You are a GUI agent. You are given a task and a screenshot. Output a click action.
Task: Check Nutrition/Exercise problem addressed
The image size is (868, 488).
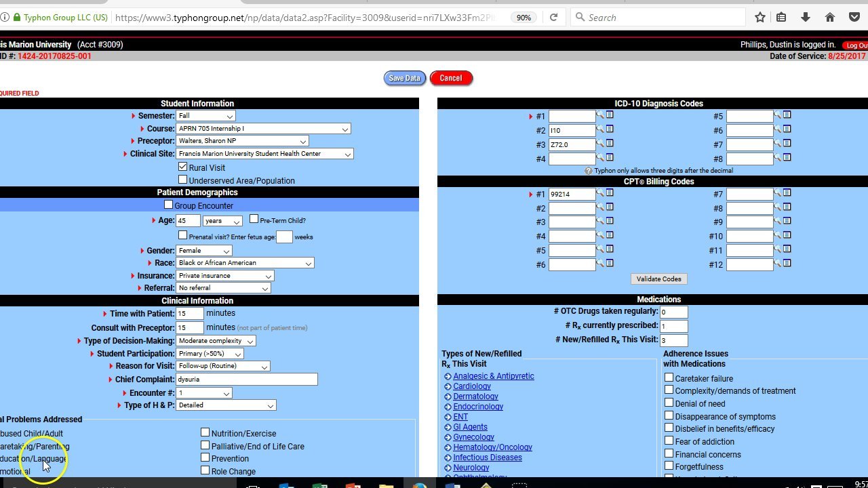coord(205,432)
